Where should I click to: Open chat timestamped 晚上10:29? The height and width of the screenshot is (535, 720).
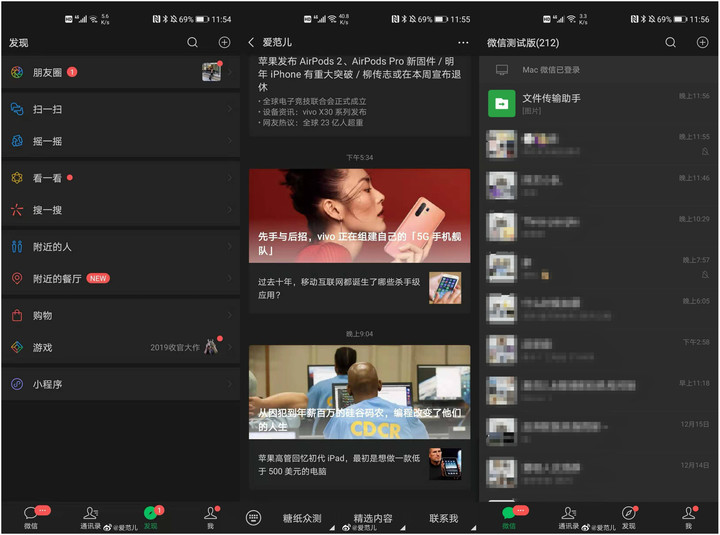(599, 227)
